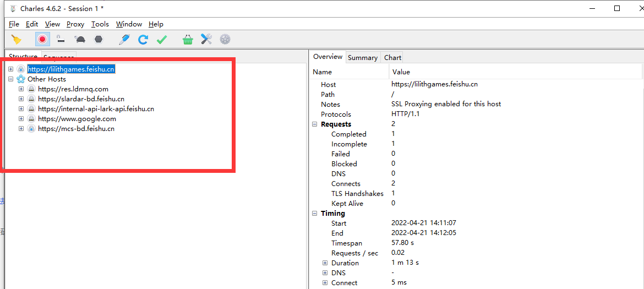Open the View menu
The height and width of the screenshot is (289, 644).
(53, 24)
